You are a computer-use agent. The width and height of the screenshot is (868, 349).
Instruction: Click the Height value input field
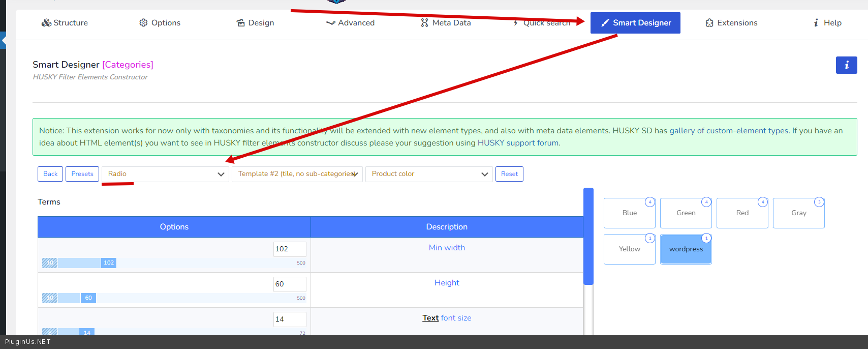pyautogui.click(x=290, y=284)
